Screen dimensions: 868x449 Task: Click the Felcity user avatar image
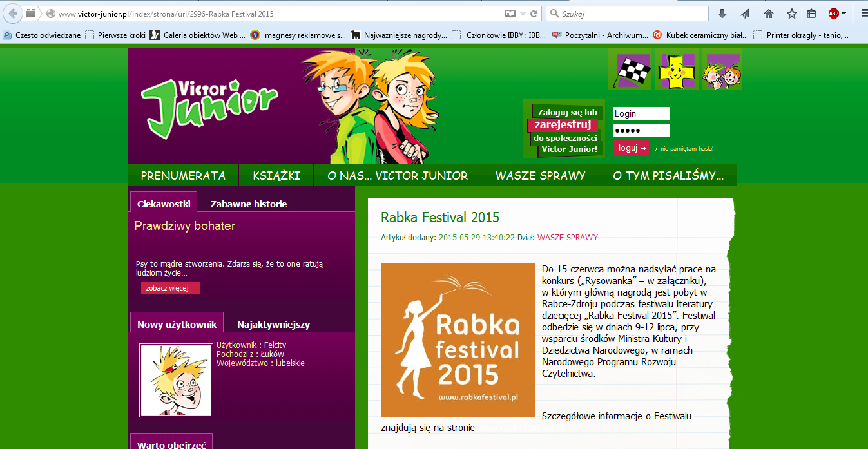click(x=176, y=380)
